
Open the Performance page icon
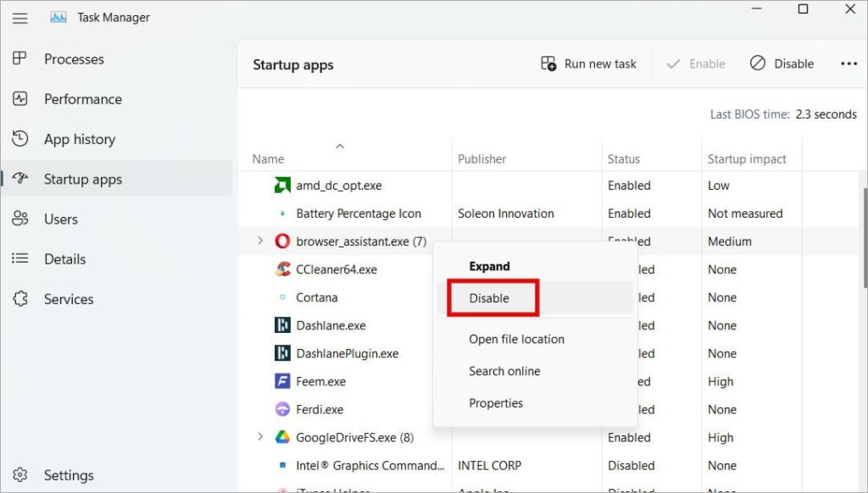click(20, 99)
